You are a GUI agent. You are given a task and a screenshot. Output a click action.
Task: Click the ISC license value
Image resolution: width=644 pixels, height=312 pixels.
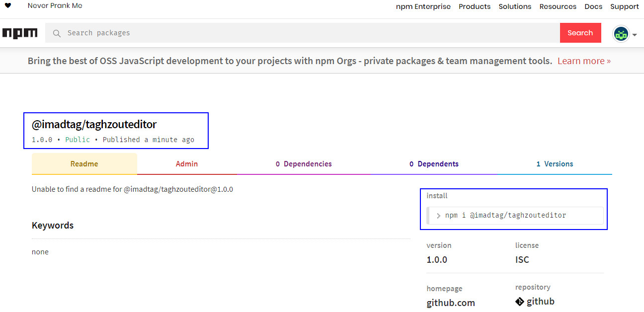click(522, 259)
